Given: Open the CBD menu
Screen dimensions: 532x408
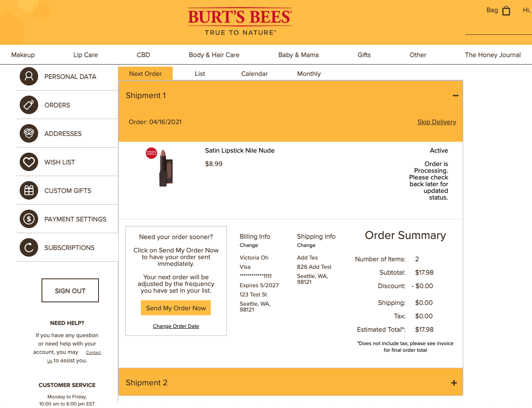Looking at the screenshot, I should point(143,55).
